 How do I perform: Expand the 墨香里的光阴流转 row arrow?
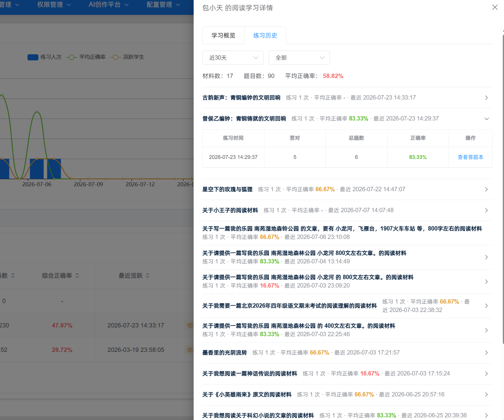point(486,353)
